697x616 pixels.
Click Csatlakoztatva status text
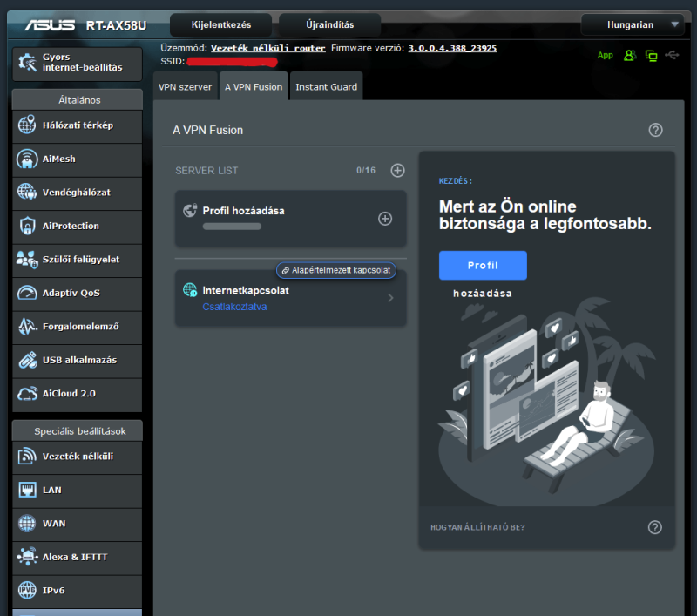pos(234,307)
